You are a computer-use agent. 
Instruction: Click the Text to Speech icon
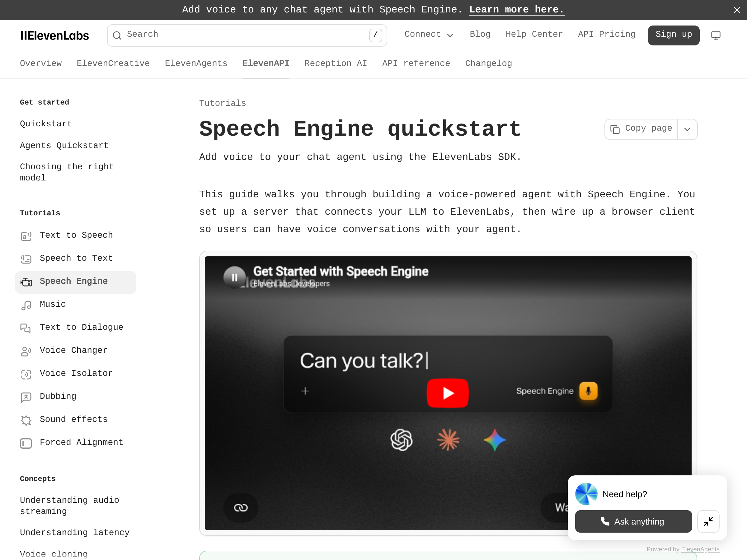coord(26,236)
